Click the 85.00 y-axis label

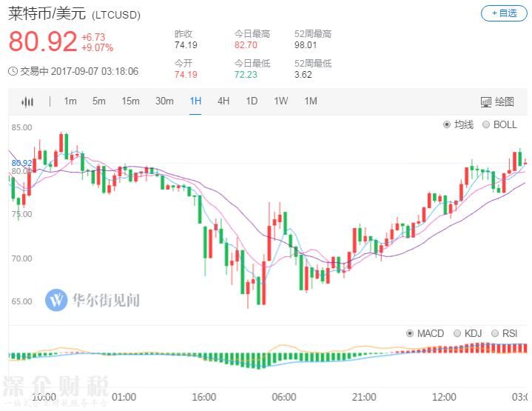pyautogui.click(x=21, y=127)
